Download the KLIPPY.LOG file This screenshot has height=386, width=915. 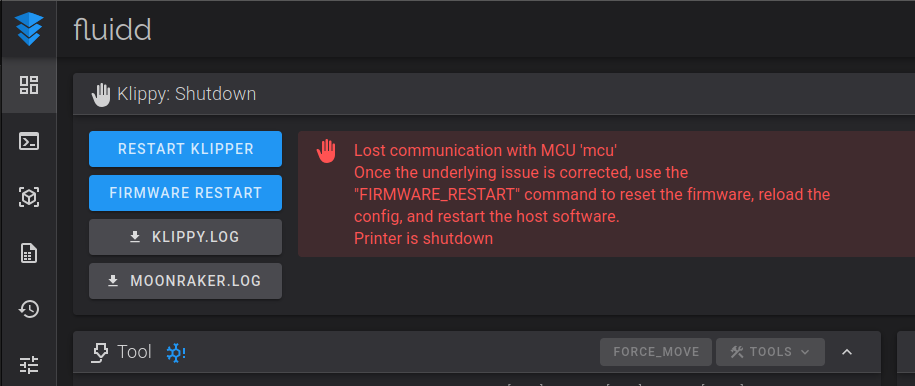[x=186, y=237]
